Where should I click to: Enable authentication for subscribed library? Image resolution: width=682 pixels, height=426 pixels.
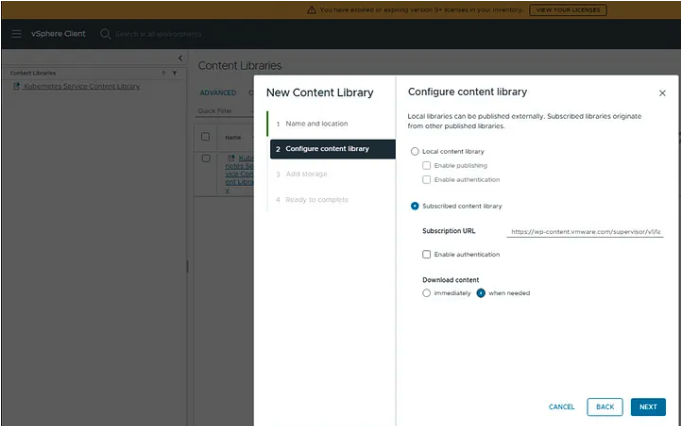pos(427,255)
